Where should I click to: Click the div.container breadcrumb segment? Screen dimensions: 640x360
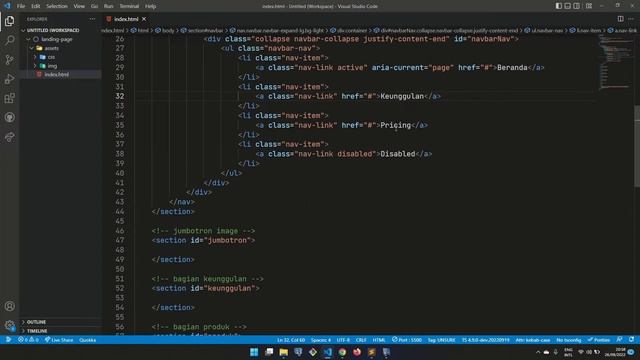coord(349,30)
